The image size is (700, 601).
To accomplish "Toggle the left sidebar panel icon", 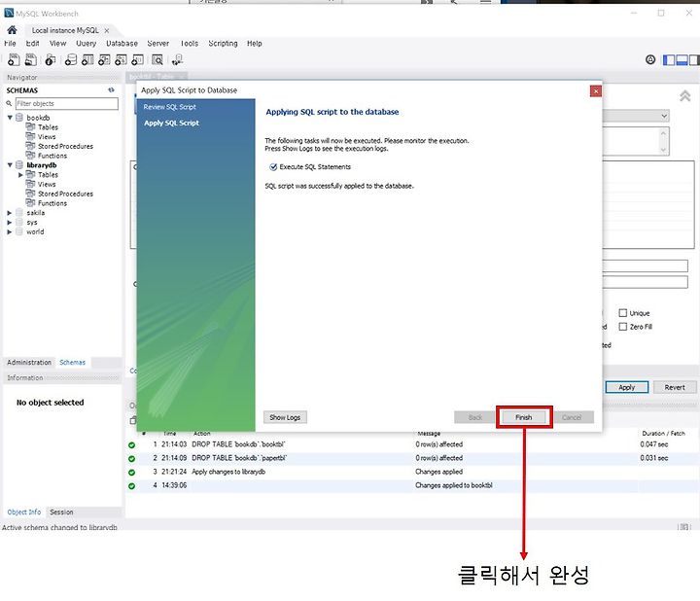I will point(669,60).
